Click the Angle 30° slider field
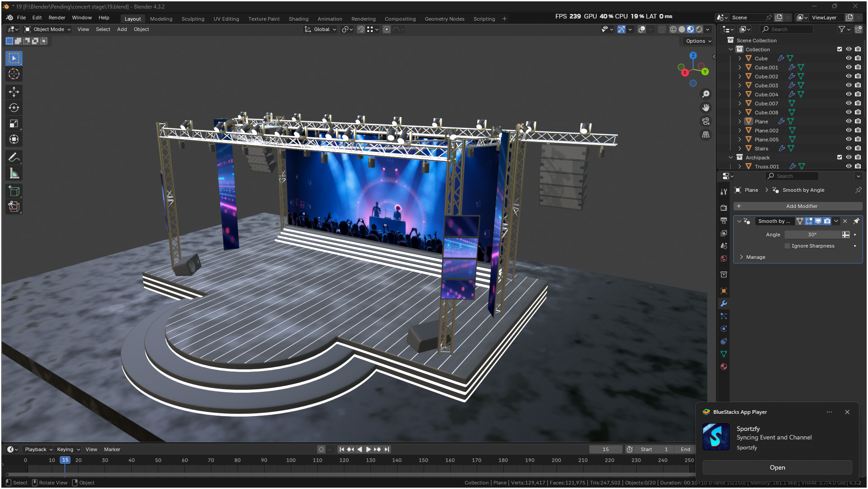The image size is (868, 489). (x=812, y=235)
